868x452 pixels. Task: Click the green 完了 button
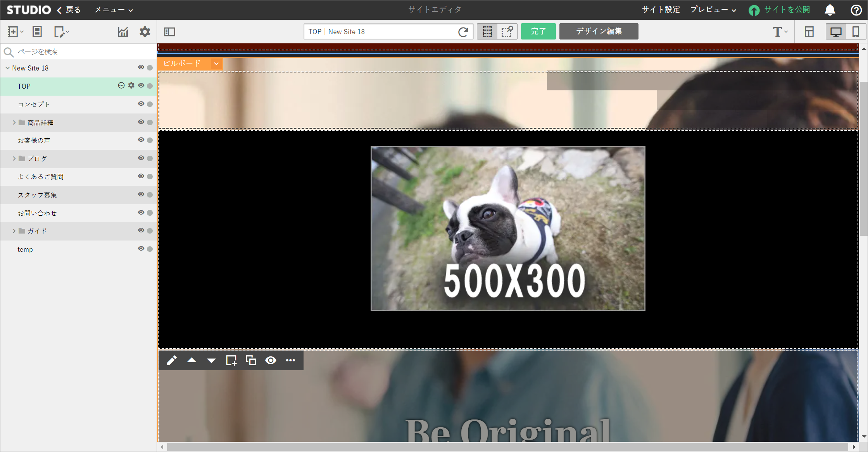click(538, 31)
